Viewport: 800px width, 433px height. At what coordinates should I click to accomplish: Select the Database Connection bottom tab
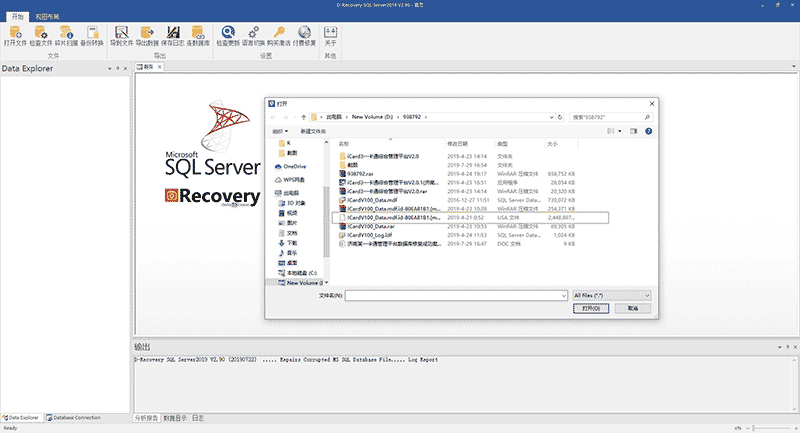coord(73,418)
